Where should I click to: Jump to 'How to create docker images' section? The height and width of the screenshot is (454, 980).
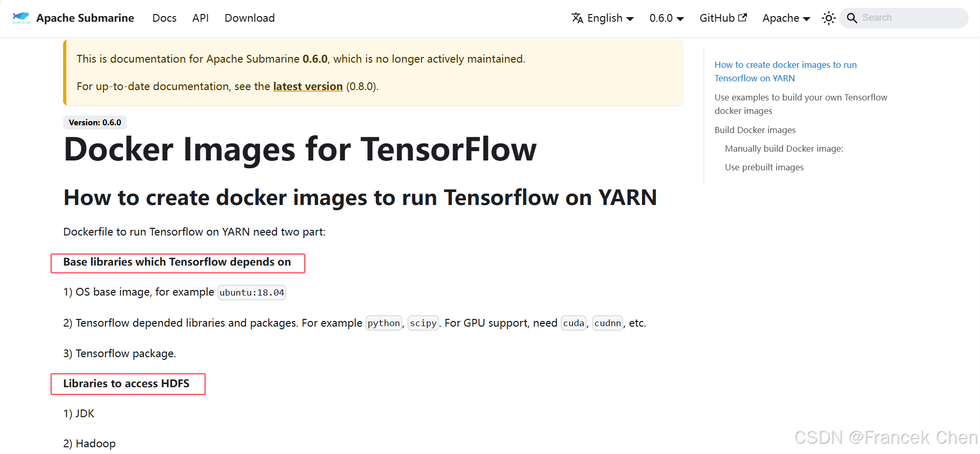785,71
